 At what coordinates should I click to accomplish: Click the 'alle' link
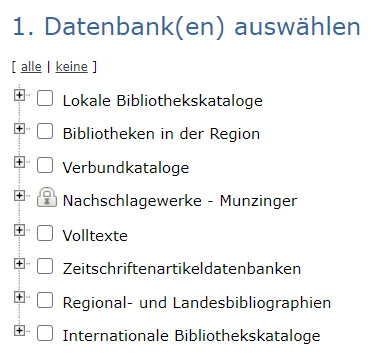click(31, 67)
